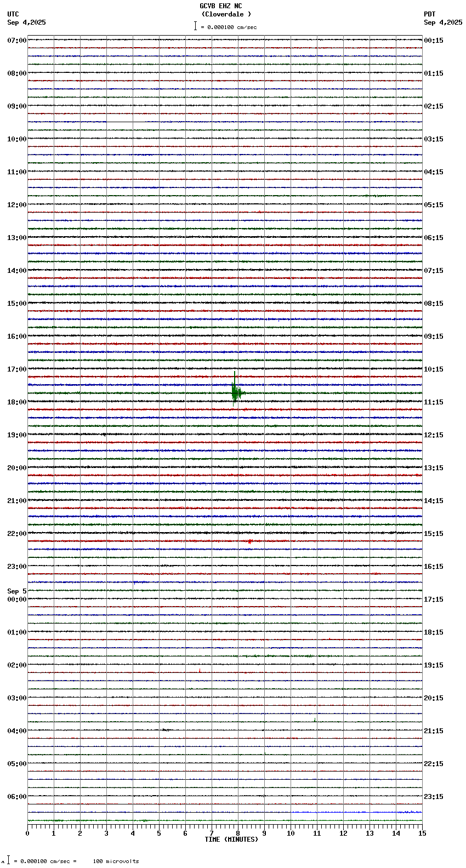The height and width of the screenshot is (868, 466).
Task: Click the 11:15 PDT time label
Action: coord(434,402)
